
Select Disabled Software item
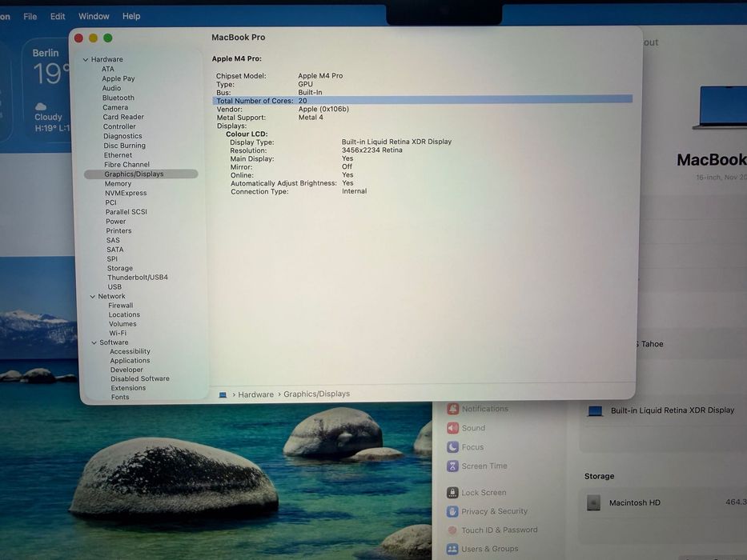pyautogui.click(x=139, y=378)
